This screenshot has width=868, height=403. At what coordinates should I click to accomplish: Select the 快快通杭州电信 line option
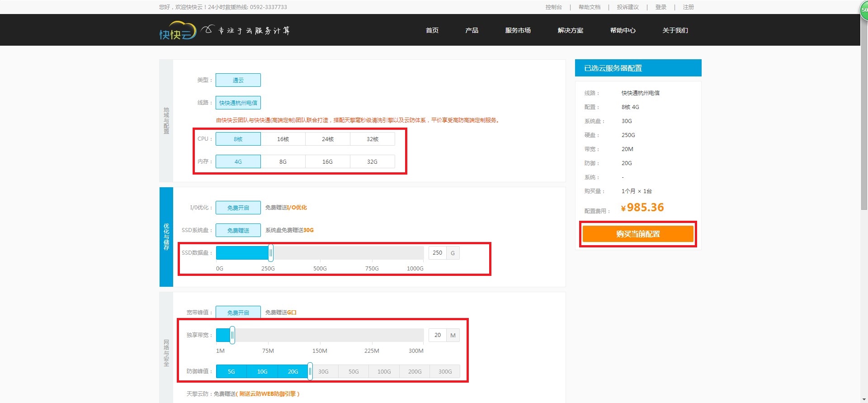(238, 103)
